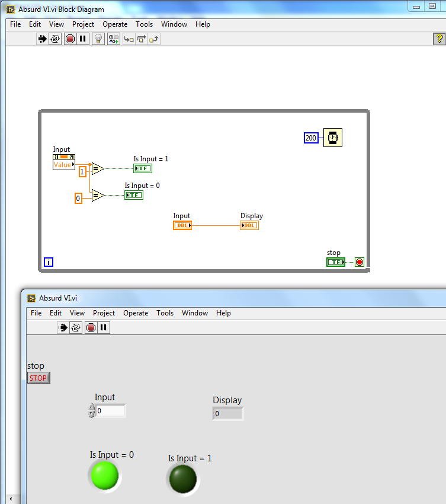
Task: Open Operate menu in front panel window
Action: click(x=136, y=313)
